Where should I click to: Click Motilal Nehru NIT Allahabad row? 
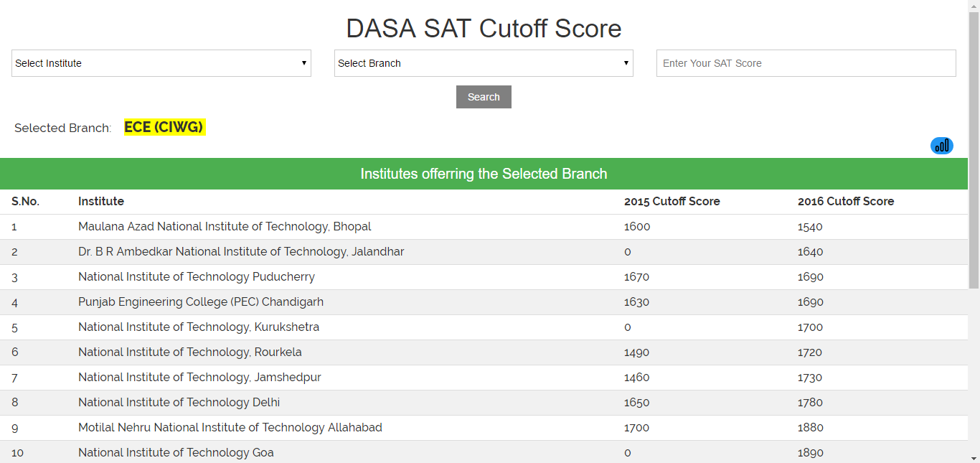230,428
